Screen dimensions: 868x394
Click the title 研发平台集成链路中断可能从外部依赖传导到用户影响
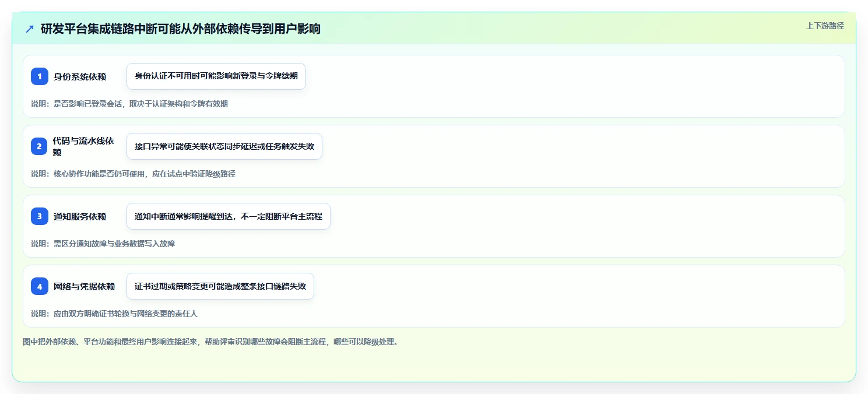point(181,29)
